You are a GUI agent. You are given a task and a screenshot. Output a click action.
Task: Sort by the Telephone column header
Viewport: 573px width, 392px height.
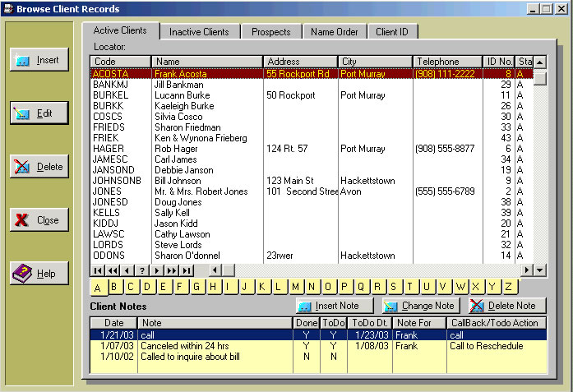pos(447,62)
